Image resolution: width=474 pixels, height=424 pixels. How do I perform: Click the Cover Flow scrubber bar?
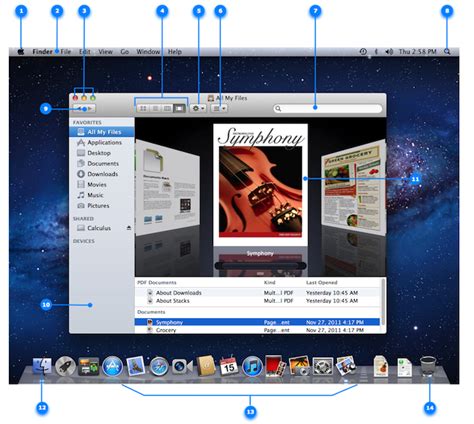click(x=260, y=266)
